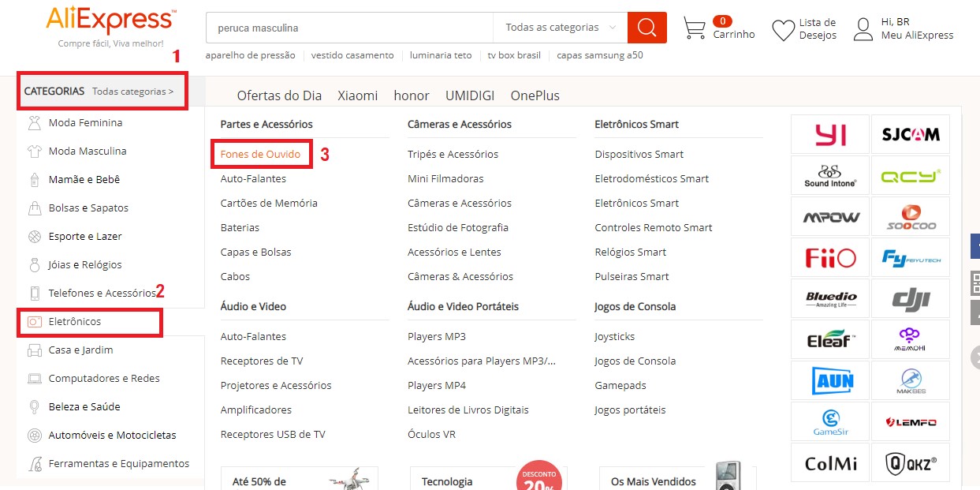Image resolution: width=980 pixels, height=490 pixels.
Task: Click the Casa e Jardim sofa icon
Action: (34, 350)
